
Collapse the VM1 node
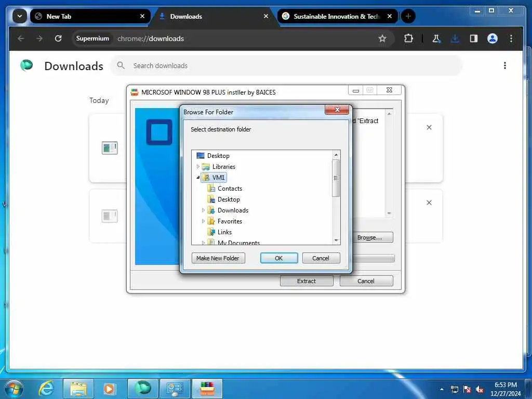198,178
